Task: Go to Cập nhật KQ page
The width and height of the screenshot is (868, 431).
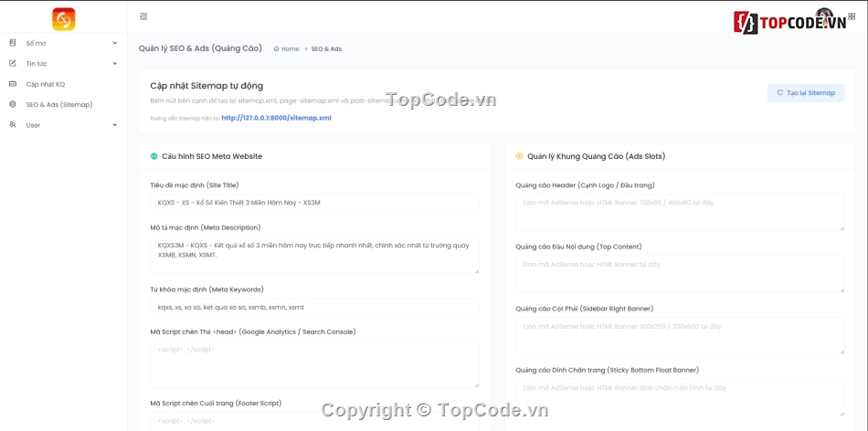Action: tap(64, 83)
